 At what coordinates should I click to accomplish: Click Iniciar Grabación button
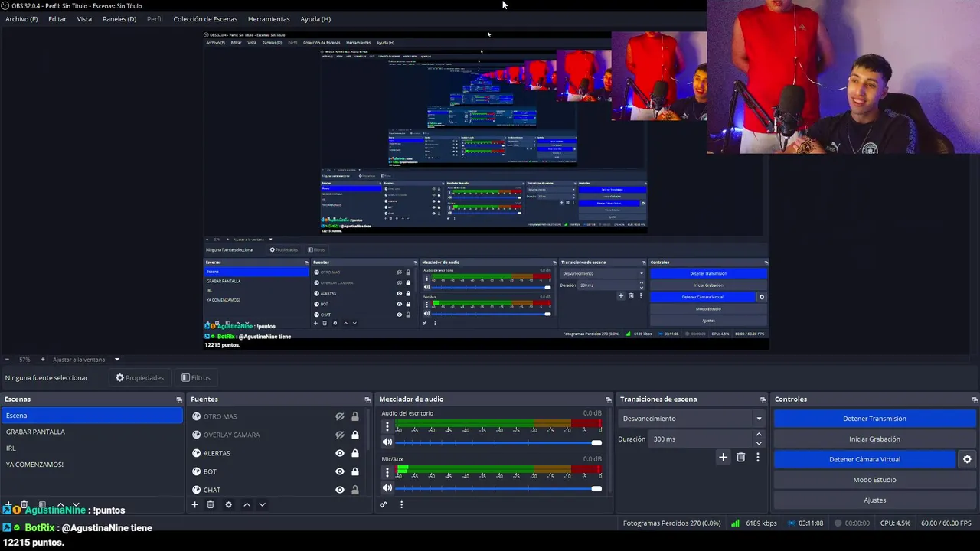click(874, 439)
